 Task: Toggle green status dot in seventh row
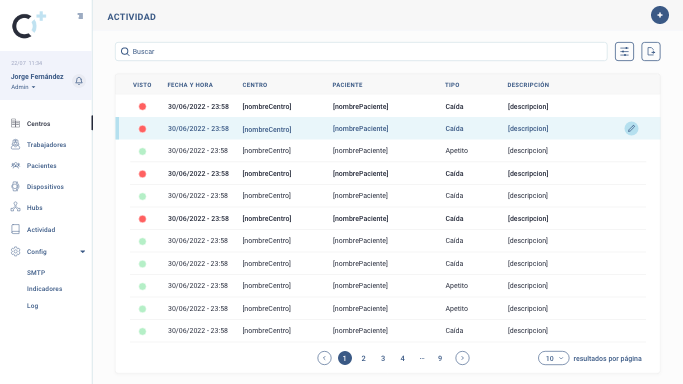pyautogui.click(x=142, y=241)
